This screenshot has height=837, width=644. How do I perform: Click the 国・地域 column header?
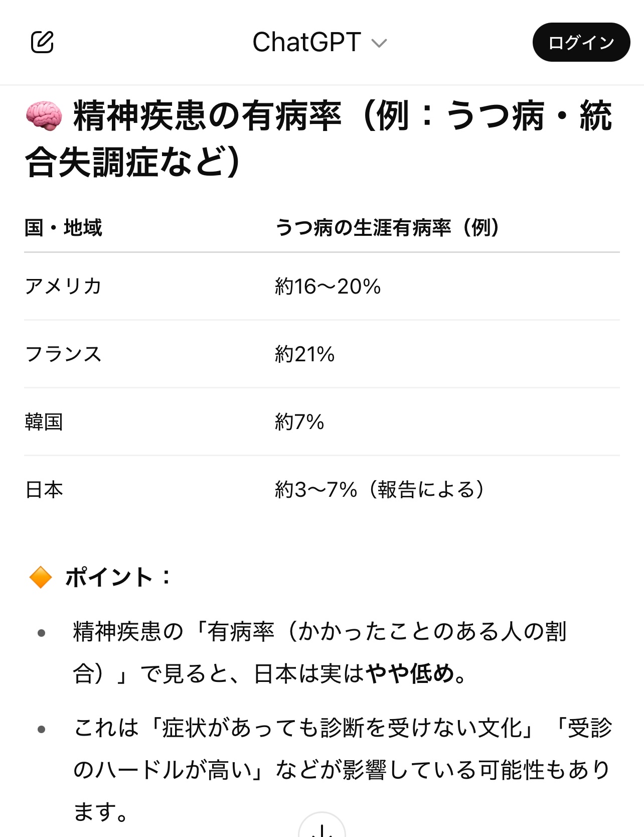click(63, 227)
